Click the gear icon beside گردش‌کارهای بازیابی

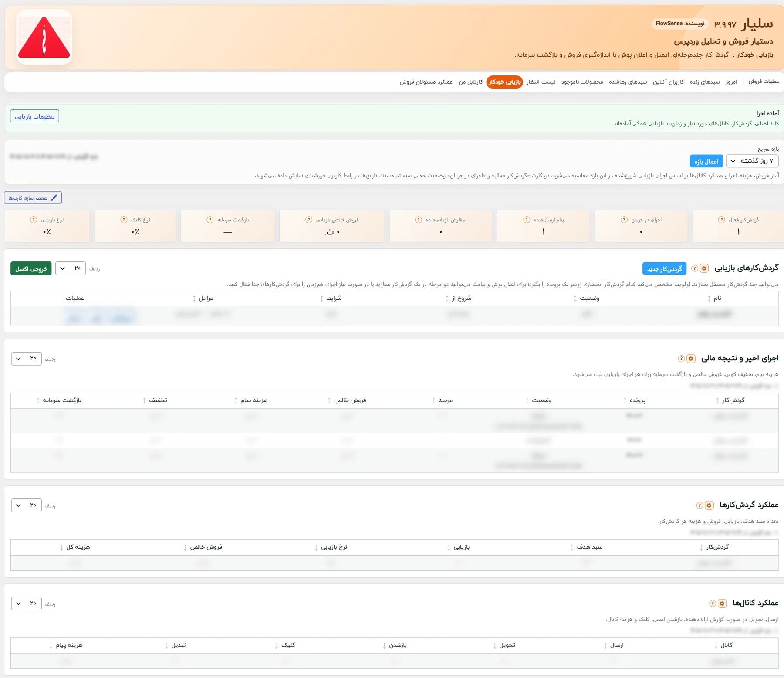704,268
